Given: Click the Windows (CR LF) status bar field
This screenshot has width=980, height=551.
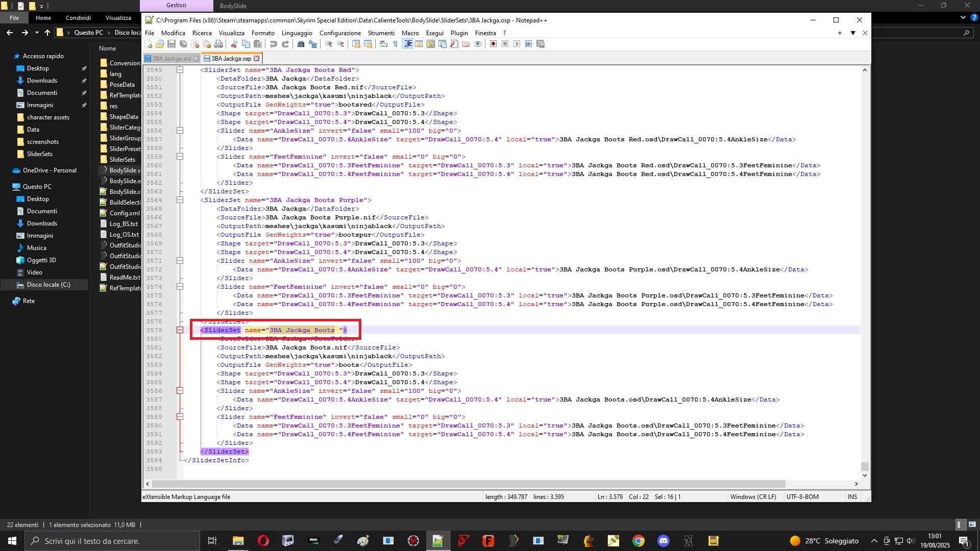Looking at the screenshot, I should pos(753,497).
